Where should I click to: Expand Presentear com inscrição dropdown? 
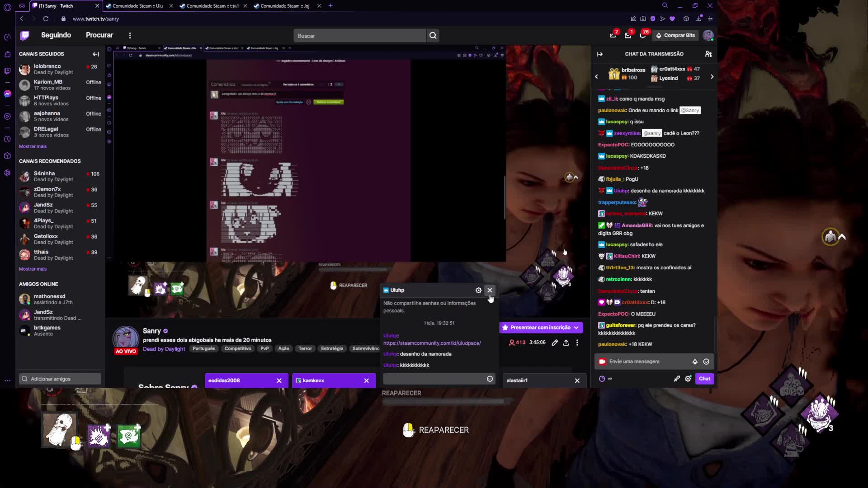(576, 328)
